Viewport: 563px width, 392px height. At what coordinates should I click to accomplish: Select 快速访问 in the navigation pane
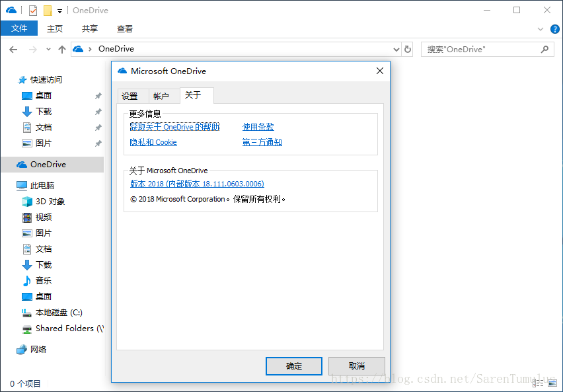[46, 80]
